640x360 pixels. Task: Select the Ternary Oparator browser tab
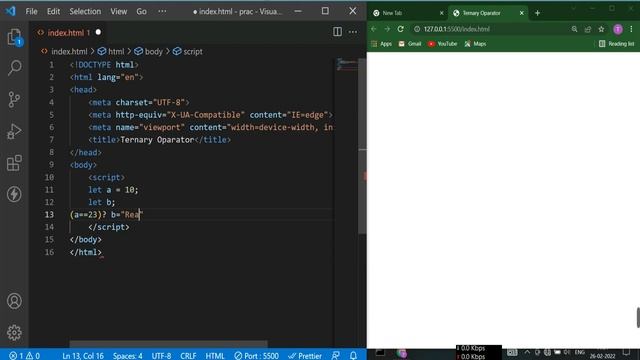482,13
